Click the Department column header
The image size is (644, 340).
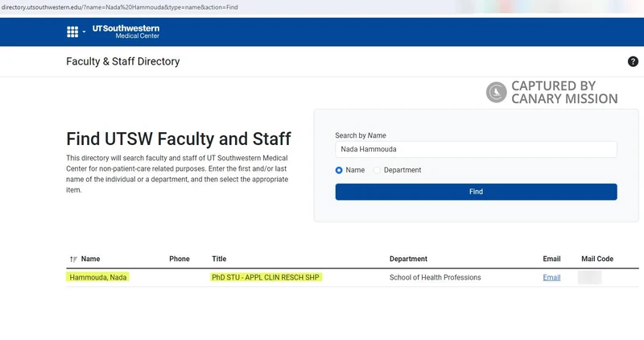[408, 259]
